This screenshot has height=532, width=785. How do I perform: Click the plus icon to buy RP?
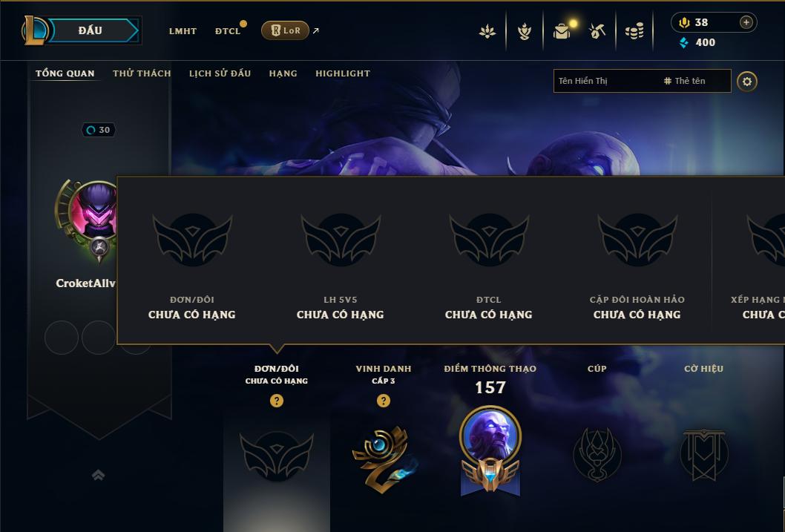[x=746, y=22]
